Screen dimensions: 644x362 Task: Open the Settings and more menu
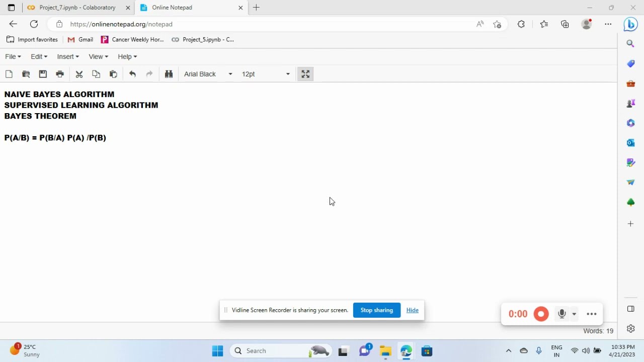(x=608, y=24)
